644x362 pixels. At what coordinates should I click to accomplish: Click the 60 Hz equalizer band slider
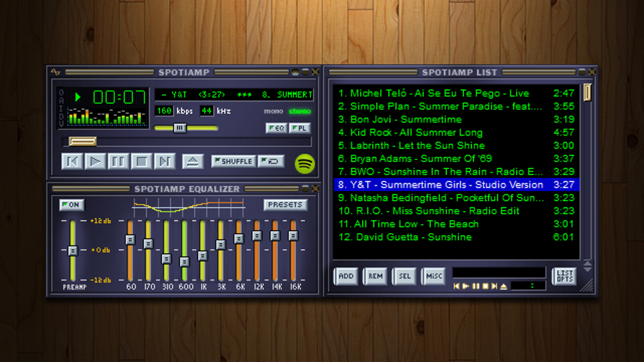coord(130,240)
